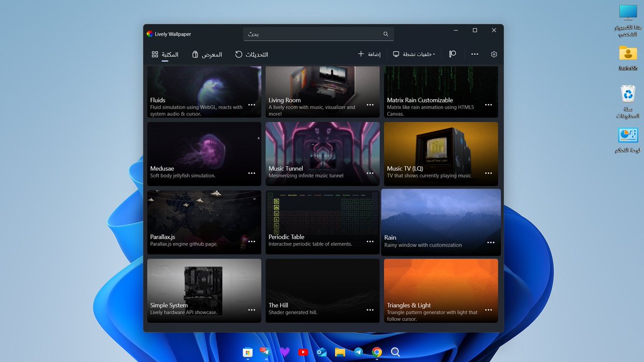The height and width of the screenshot is (362, 644).
Task: Select the لوحة التحكم control panel desktop icon
Action: 627,141
